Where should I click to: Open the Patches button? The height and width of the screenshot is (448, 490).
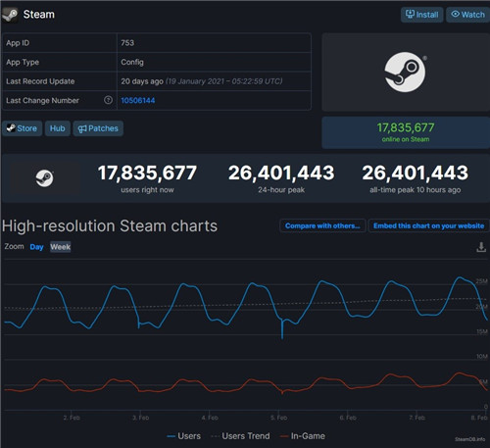click(98, 128)
